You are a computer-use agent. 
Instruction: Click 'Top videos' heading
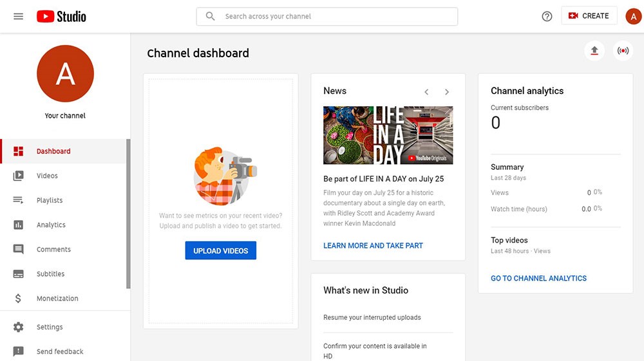click(509, 240)
